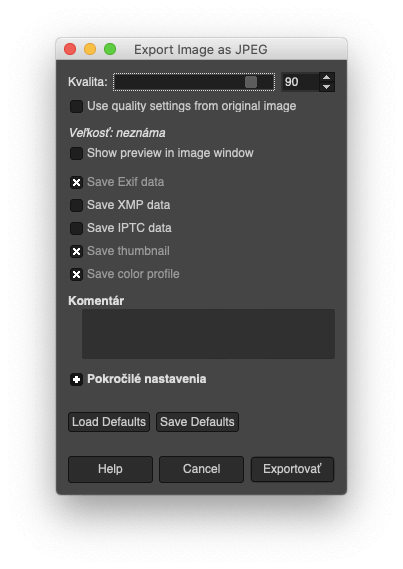Enable Use quality settings from original image
The height and width of the screenshot is (569, 403).
point(76,106)
